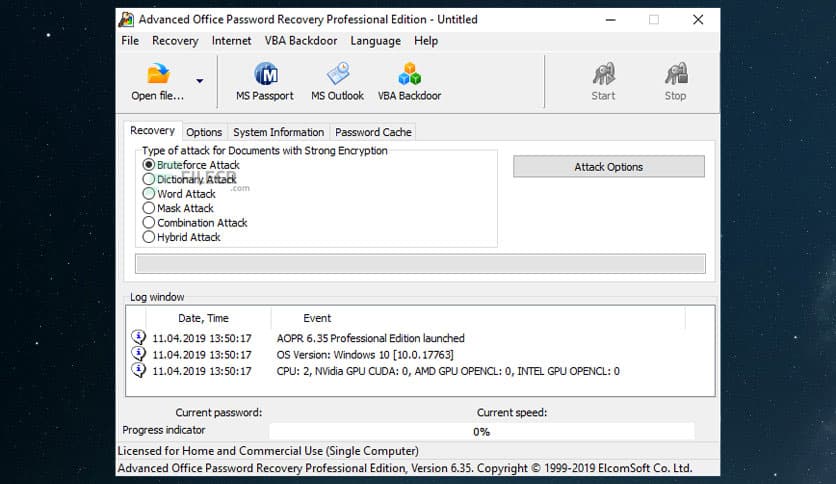Click the application icon in the title bar
The height and width of the screenshot is (484, 836).
coord(126,19)
